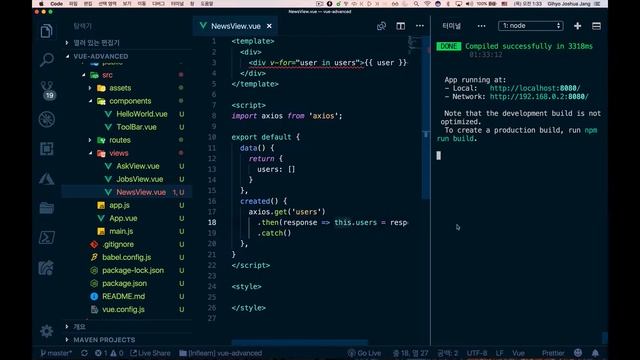The image size is (640, 360).
Task: Click the feedback smiley in status bar
Action: tap(578, 353)
